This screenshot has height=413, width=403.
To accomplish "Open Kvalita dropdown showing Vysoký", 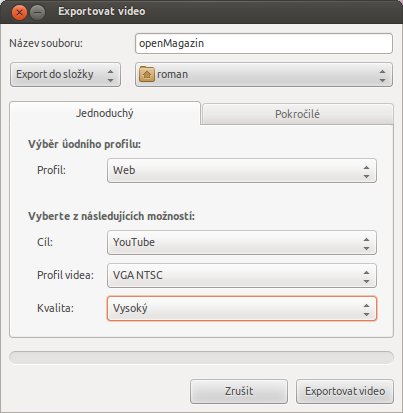I will pyautogui.click(x=242, y=309).
